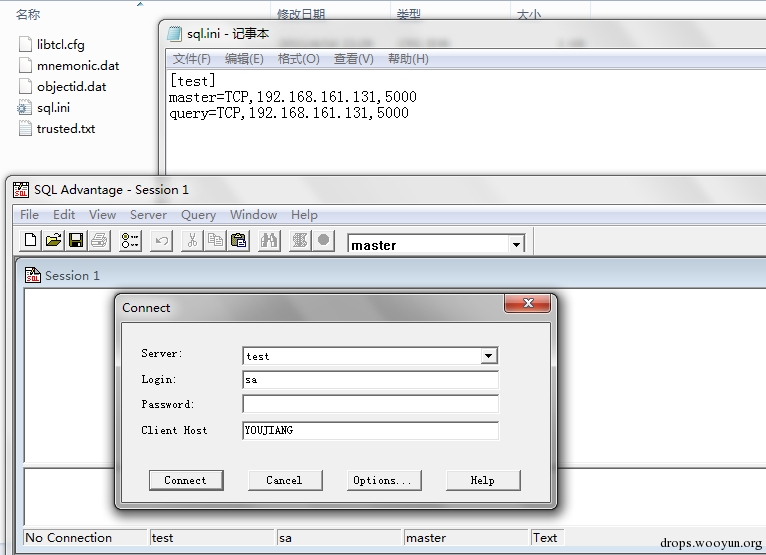Open Notepad 格式(O) menu
Viewport: 766px width, 555px height.
click(x=298, y=59)
